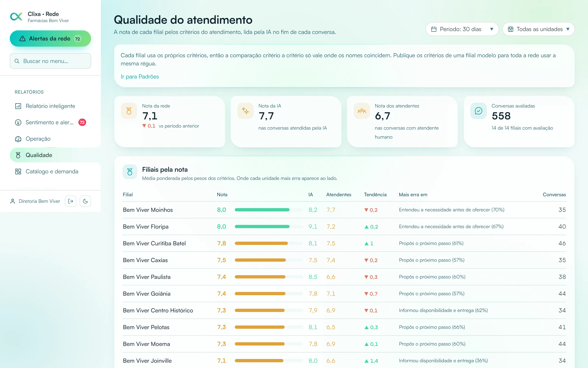Click the store icon in unidades selector
Screen dimensions: 588x368
[x=510, y=29]
